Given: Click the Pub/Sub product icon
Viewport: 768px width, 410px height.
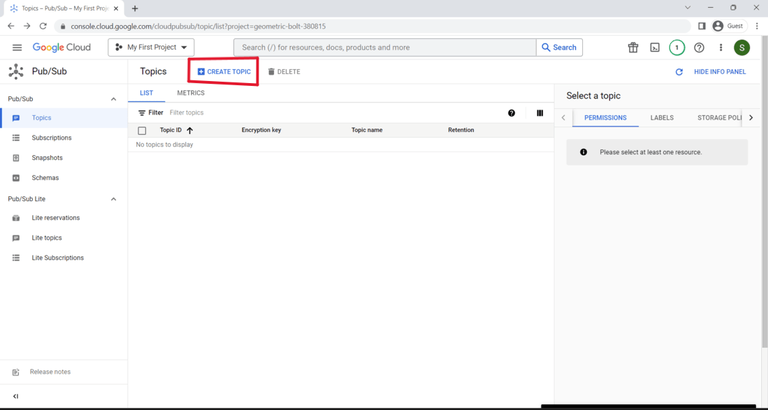Looking at the screenshot, I should (x=16, y=72).
